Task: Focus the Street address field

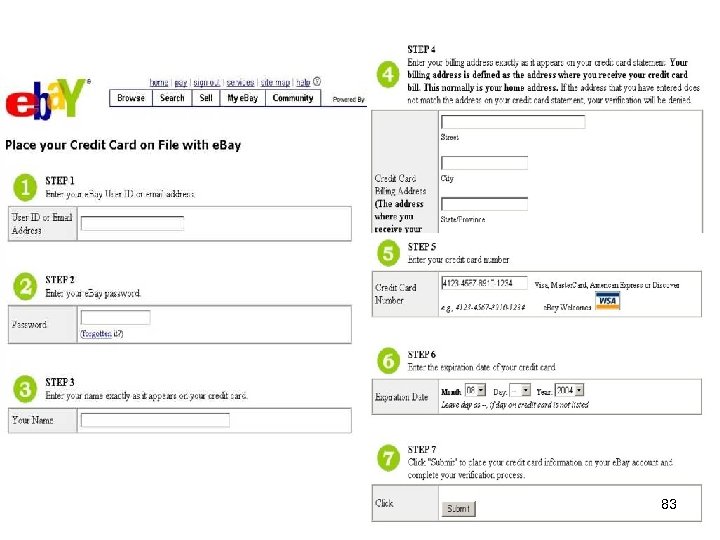Action: pos(513,122)
